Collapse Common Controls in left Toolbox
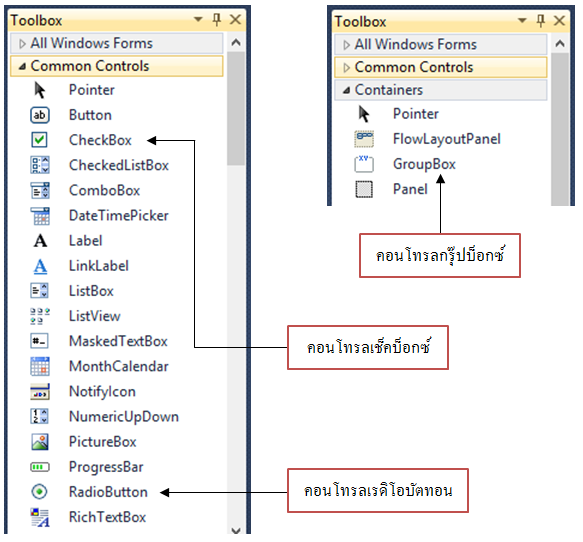The image size is (583, 542). point(22,67)
